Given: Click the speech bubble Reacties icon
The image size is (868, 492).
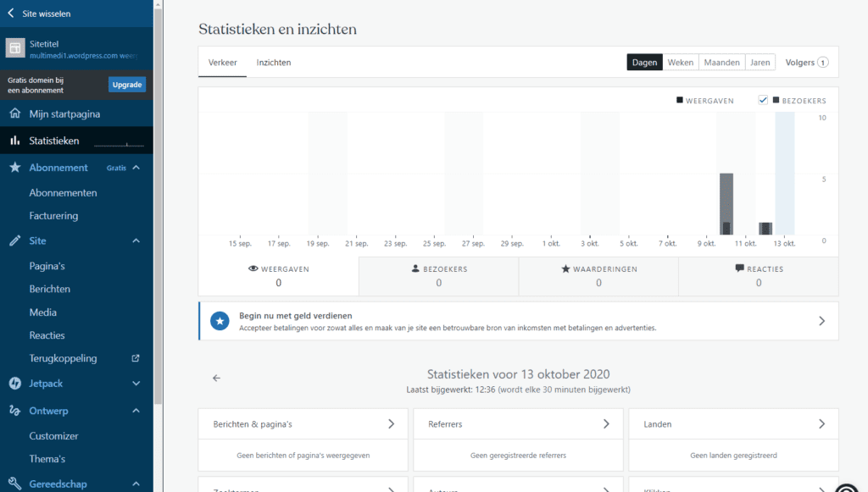Looking at the screenshot, I should pos(739,268).
